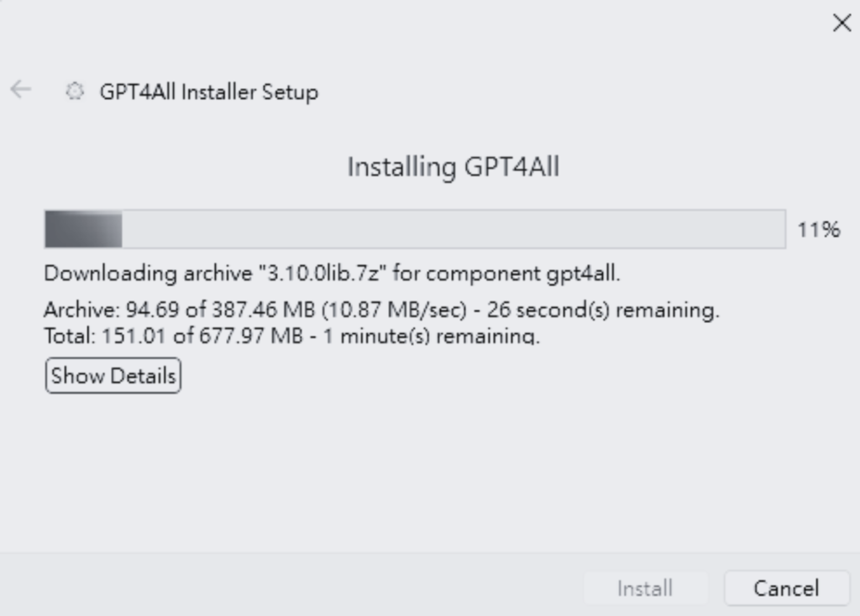860x616 pixels.
Task: Select the 3.10.0lib.7z archive filename text
Action: pos(322,273)
